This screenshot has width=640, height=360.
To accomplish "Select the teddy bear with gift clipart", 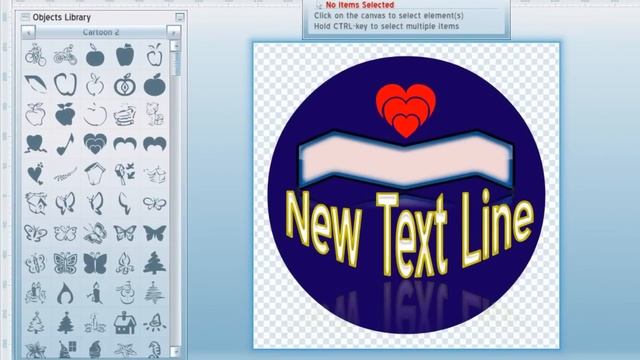I will (x=155, y=114).
